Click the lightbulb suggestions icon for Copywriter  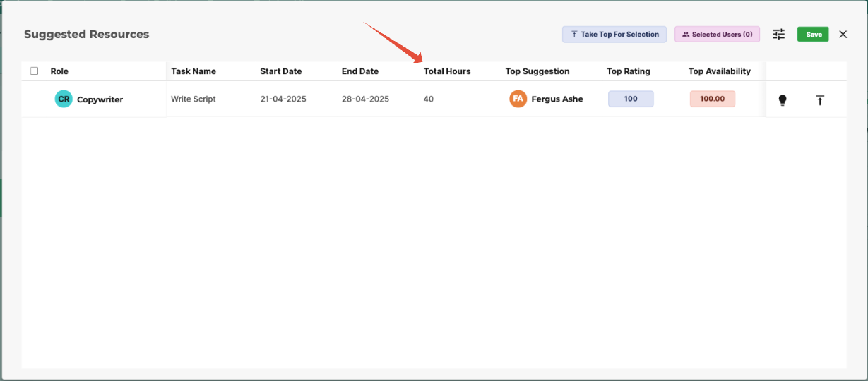coord(783,100)
